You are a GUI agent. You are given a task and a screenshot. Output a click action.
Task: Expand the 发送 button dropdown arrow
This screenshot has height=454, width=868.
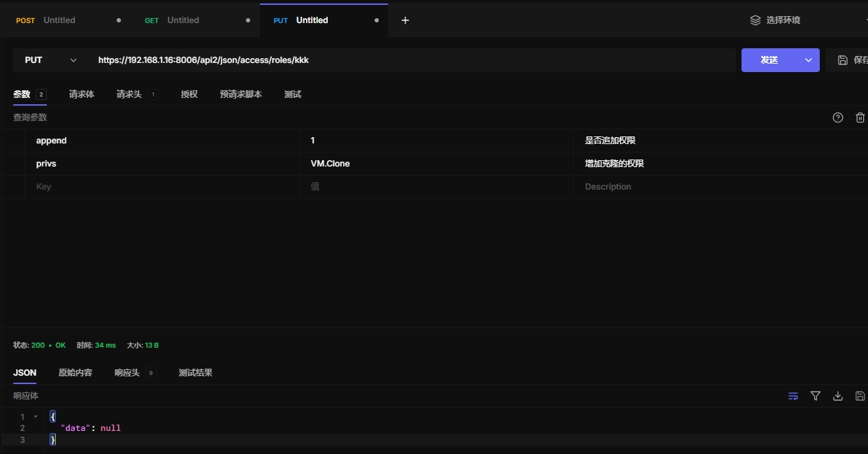pos(809,60)
